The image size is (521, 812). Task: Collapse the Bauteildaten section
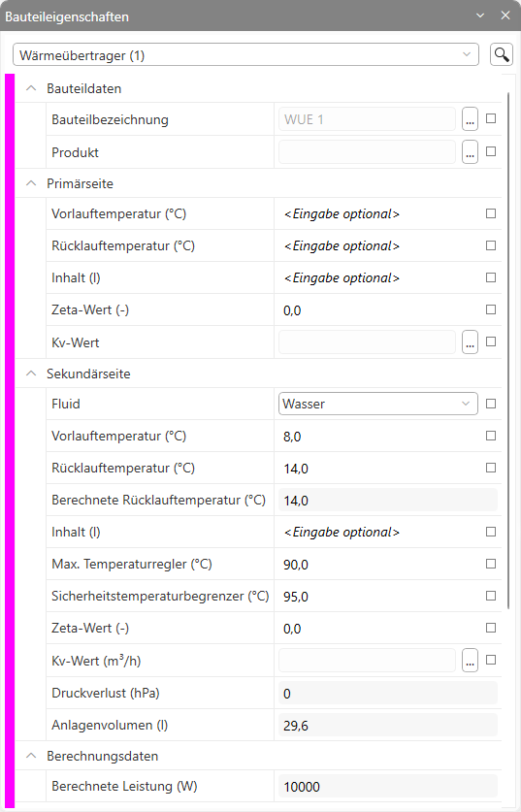pos(31,88)
